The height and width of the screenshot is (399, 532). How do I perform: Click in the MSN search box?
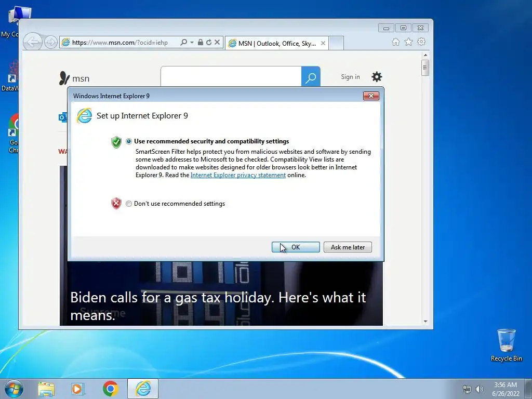coord(231,77)
